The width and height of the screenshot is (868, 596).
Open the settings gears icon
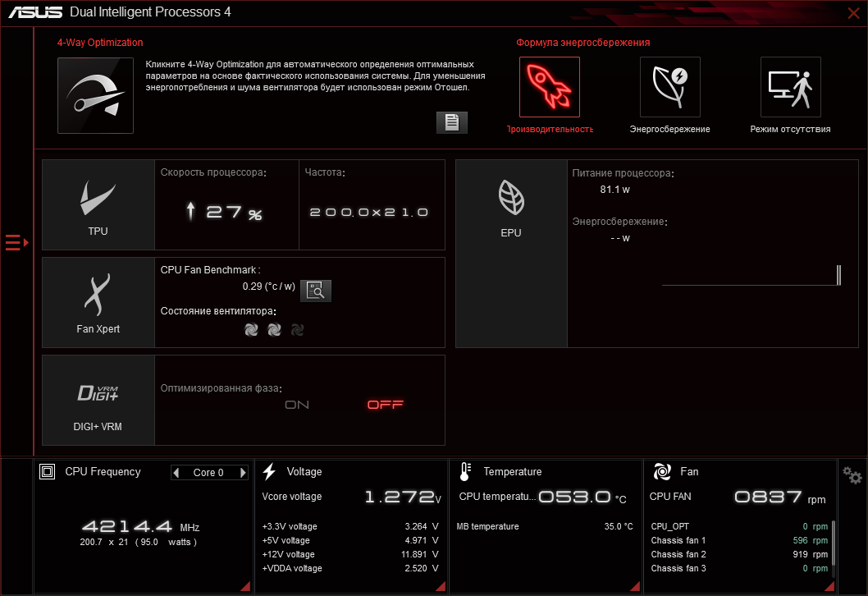(852, 475)
